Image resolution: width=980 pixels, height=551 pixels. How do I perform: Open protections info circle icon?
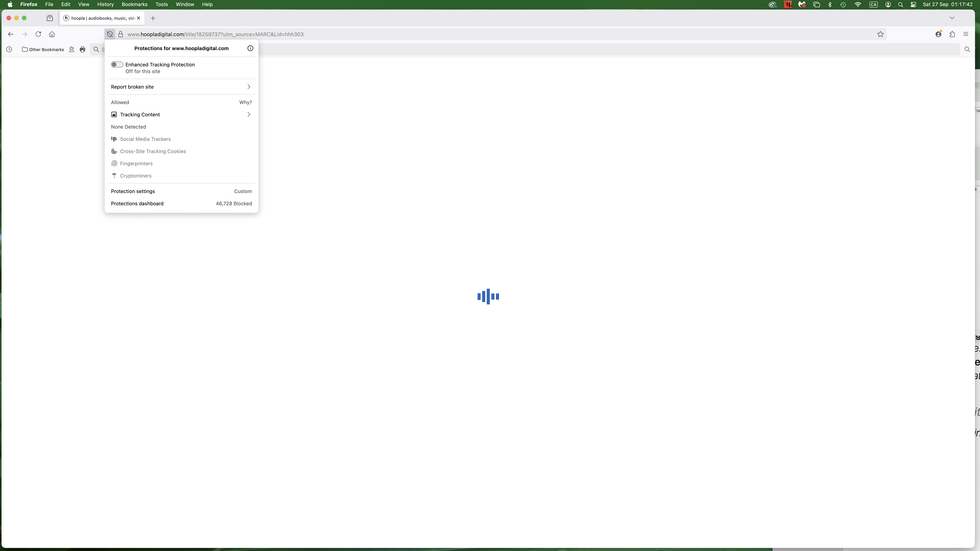tap(250, 48)
